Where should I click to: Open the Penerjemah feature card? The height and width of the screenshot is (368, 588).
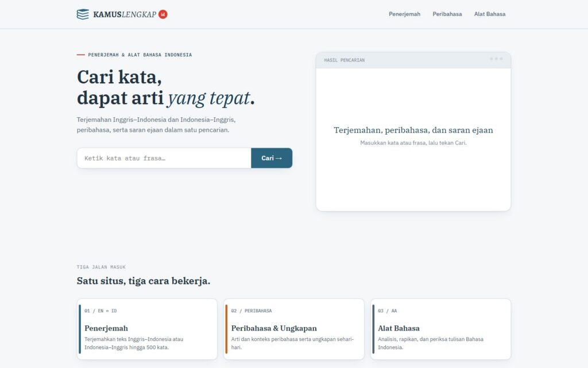(x=147, y=329)
